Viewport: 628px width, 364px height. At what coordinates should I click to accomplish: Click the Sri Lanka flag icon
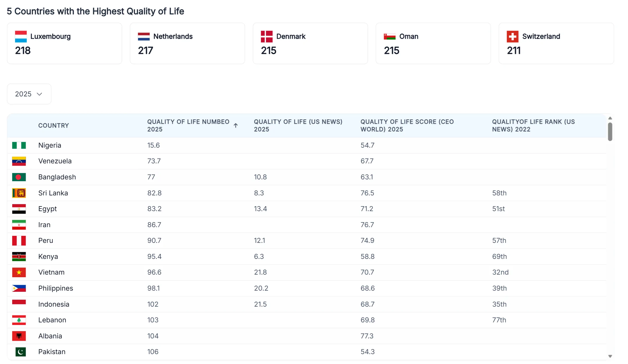pos(19,193)
